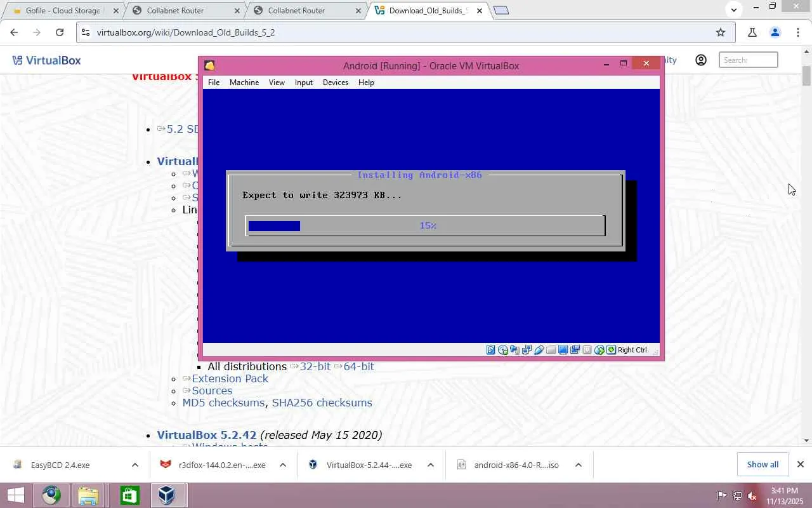Open the Machine menu
812x508 pixels.
click(244, 83)
